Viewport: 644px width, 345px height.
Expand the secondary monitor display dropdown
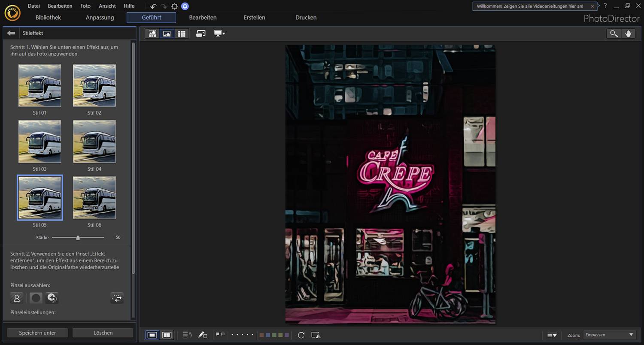tap(219, 33)
